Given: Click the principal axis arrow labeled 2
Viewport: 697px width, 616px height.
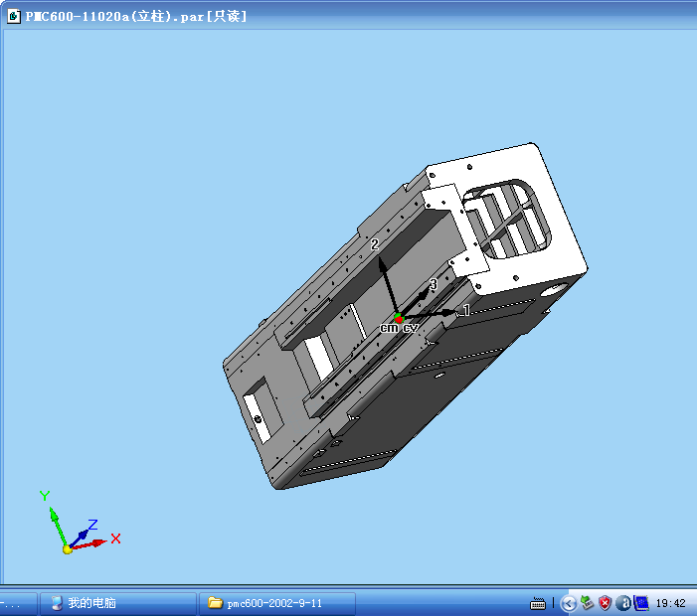Looking at the screenshot, I should point(389,285).
